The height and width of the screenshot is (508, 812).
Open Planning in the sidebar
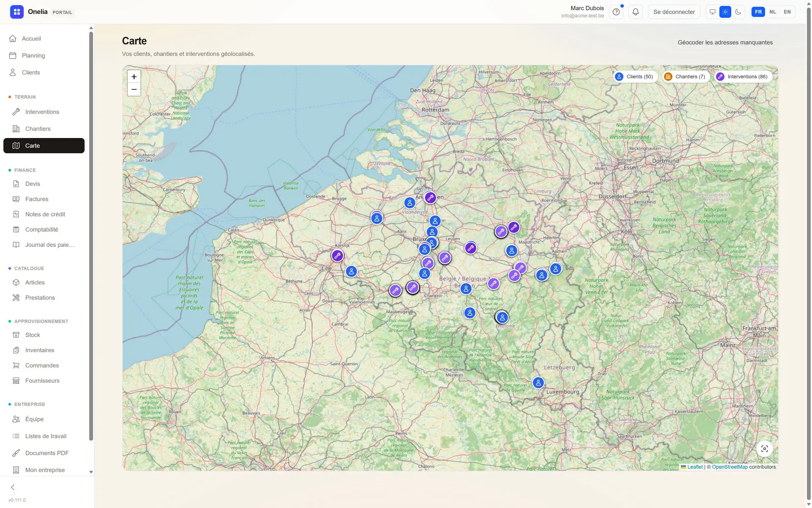(44, 55)
